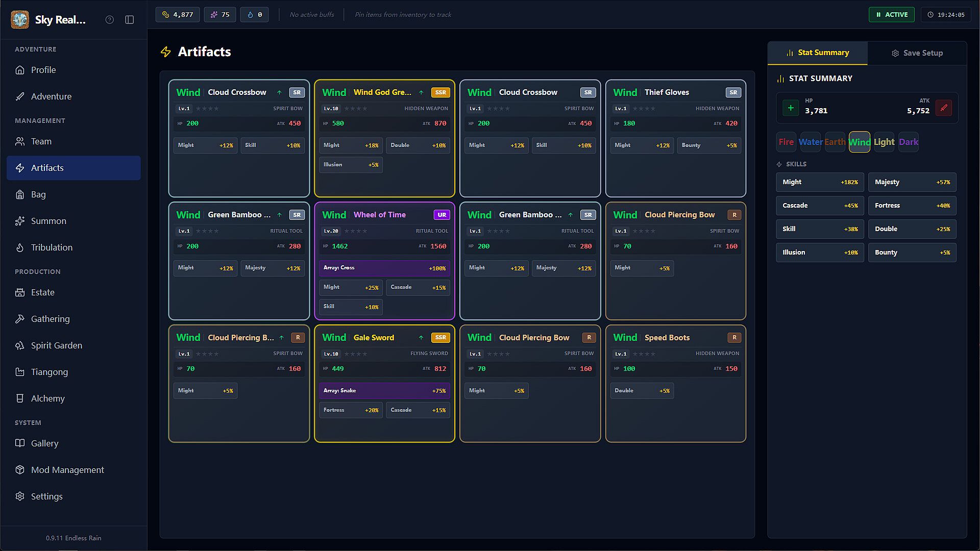Click the Might +182% skill stat
Image resolution: width=980 pixels, height=551 pixels.
[820, 182]
